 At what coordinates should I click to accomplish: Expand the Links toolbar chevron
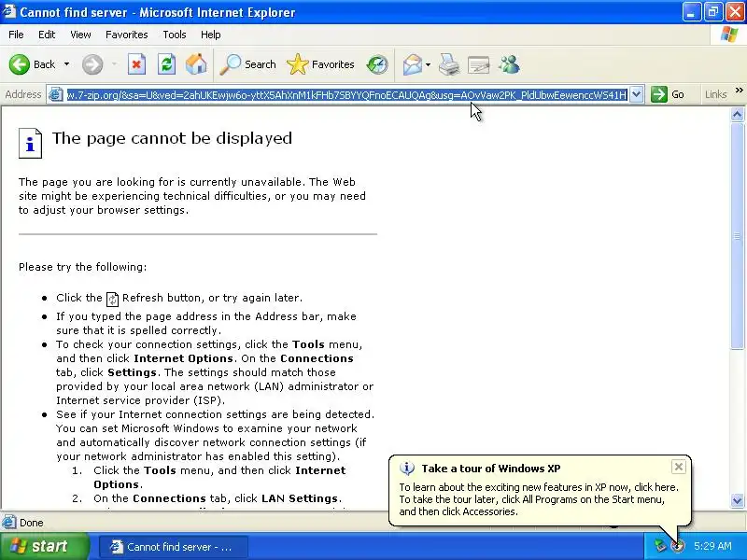pos(739,91)
